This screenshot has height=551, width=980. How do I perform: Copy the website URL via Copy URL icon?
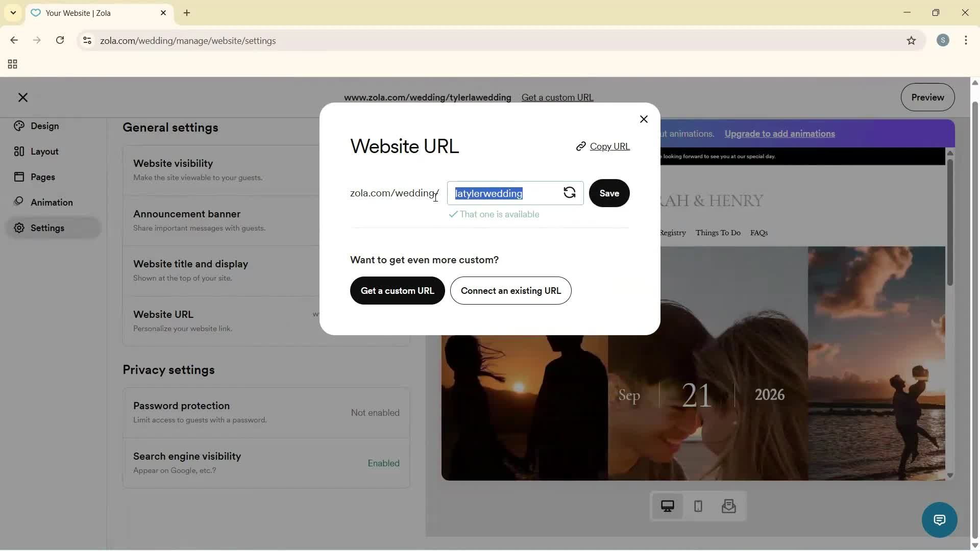pyautogui.click(x=602, y=146)
